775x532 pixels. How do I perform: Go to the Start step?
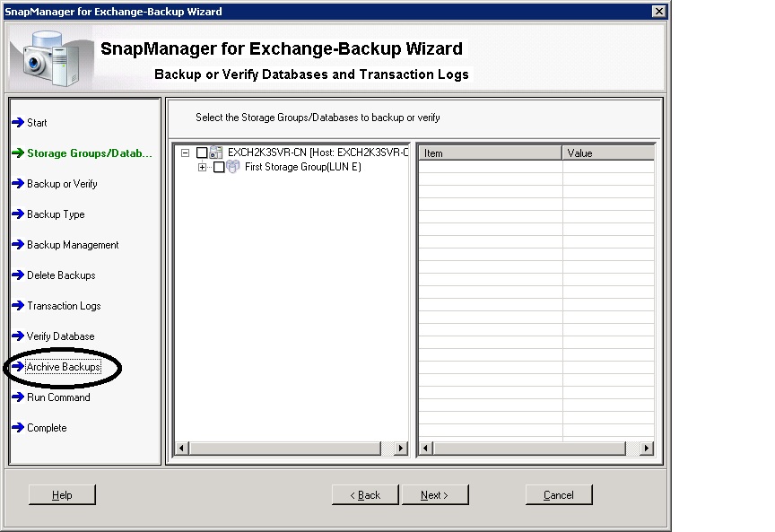37,123
